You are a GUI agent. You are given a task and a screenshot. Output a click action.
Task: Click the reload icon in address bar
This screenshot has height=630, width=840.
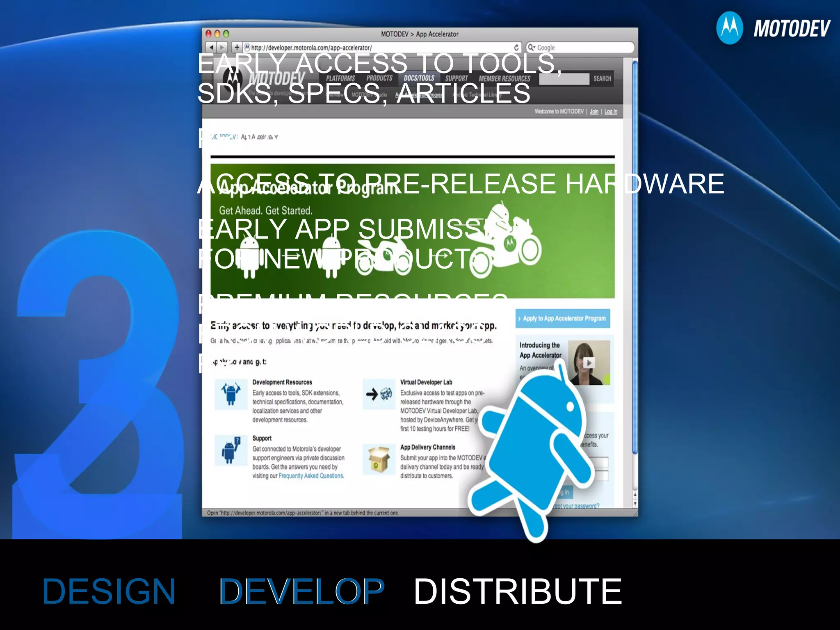(516, 48)
